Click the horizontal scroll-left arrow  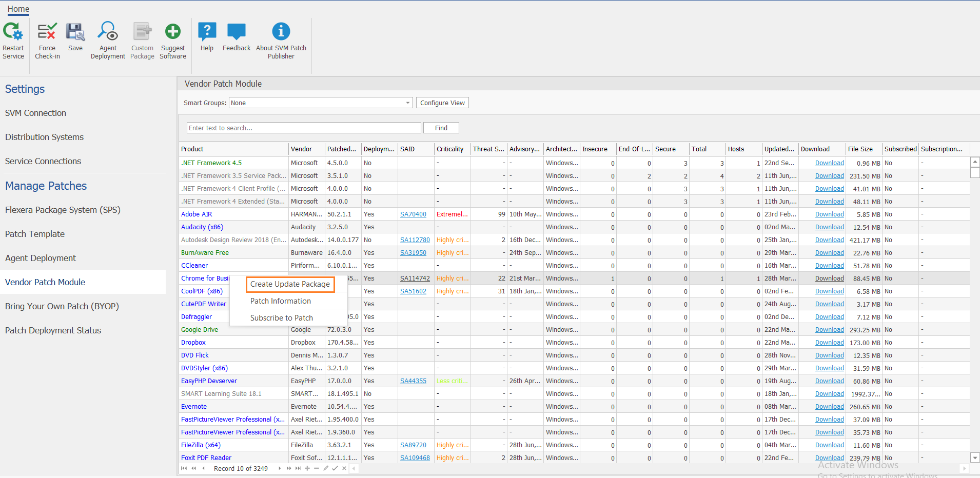pos(354,468)
